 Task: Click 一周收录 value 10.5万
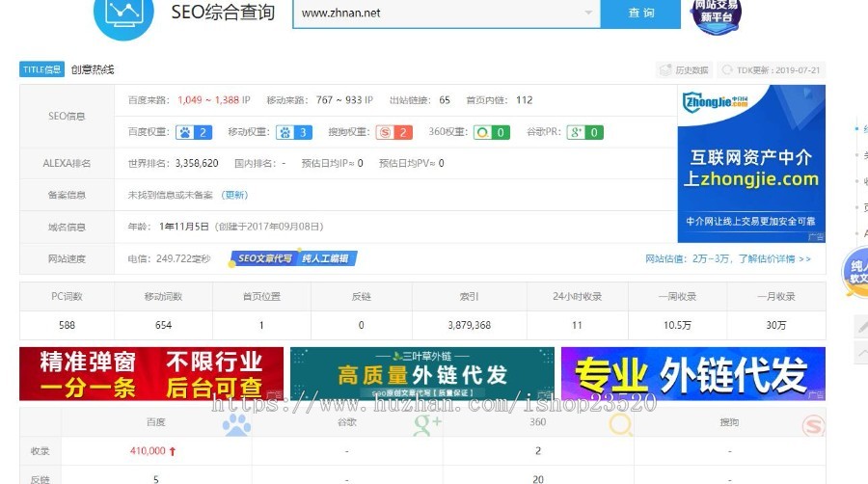pyautogui.click(x=677, y=325)
